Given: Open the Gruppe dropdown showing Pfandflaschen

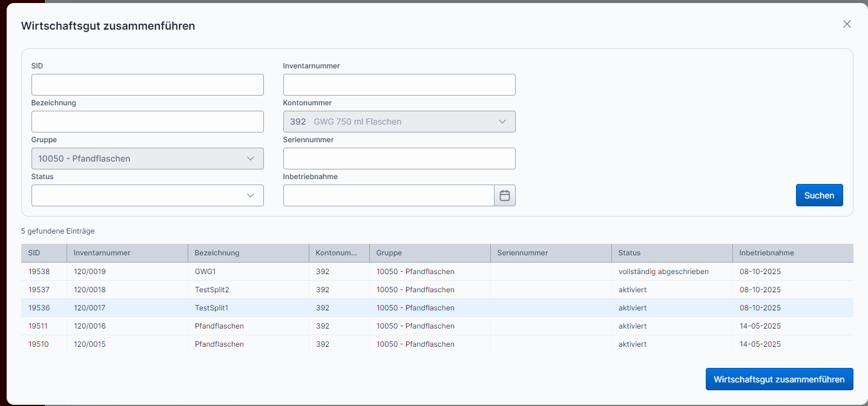Looking at the screenshot, I should pyautogui.click(x=147, y=159).
